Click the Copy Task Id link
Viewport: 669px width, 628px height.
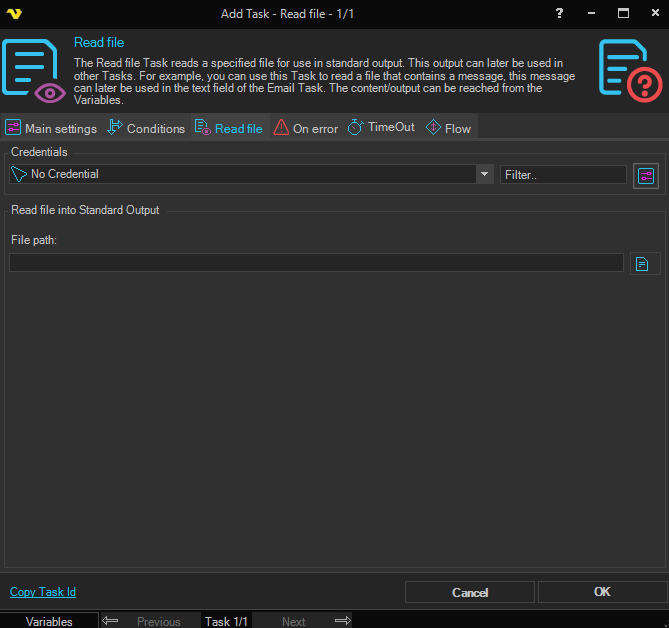43,592
